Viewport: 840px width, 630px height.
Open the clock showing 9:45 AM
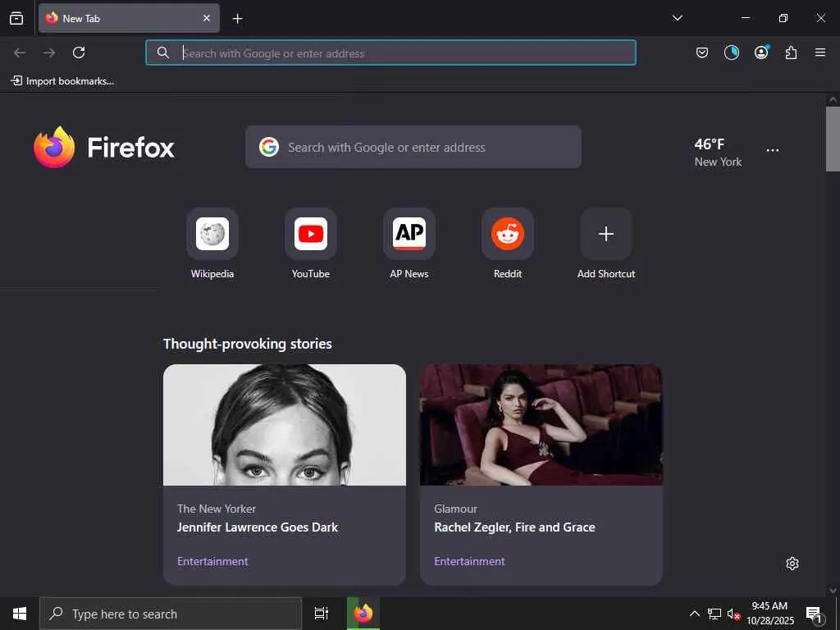pyautogui.click(x=769, y=614)
